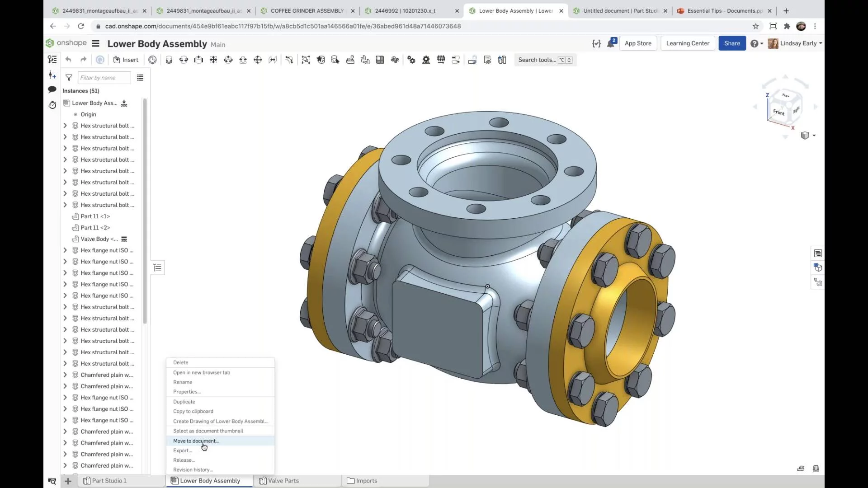Screen dimensions: 868x488
Task: Open the view cube display options dropdown
Action: (808, 136)
